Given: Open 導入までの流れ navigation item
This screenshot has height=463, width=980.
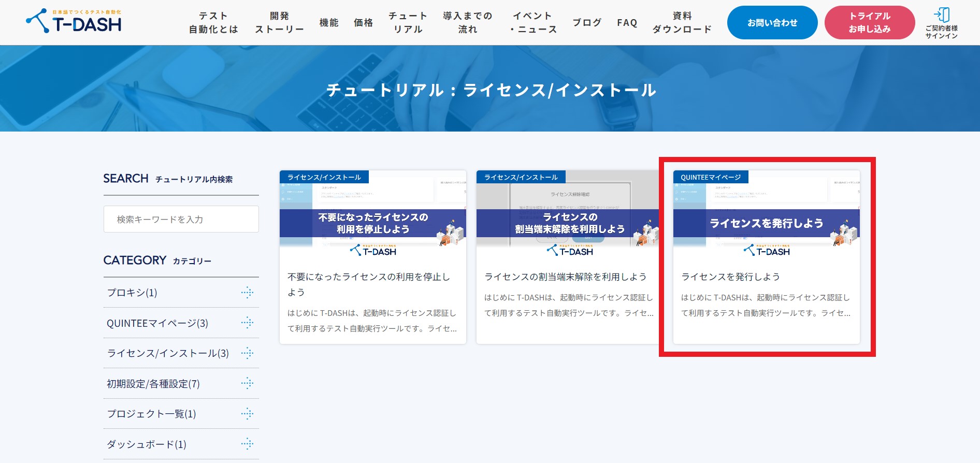Looking at the screenshot, I should (x=468, y=23).
